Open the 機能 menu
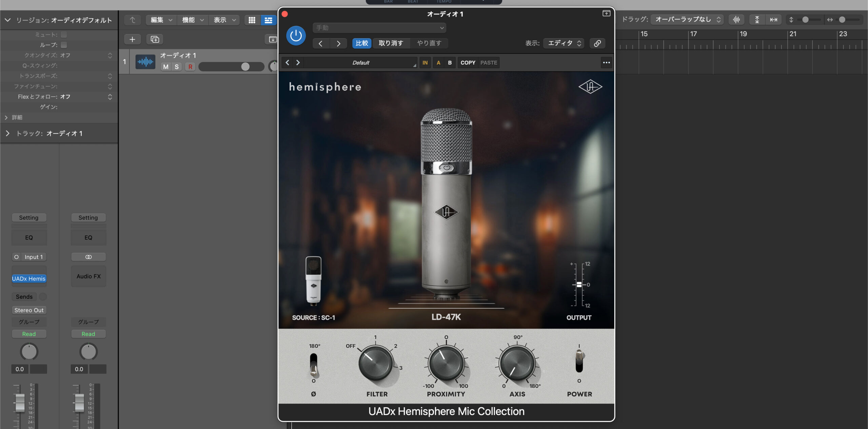Screen dimensions: 868x429 point(193,20)
